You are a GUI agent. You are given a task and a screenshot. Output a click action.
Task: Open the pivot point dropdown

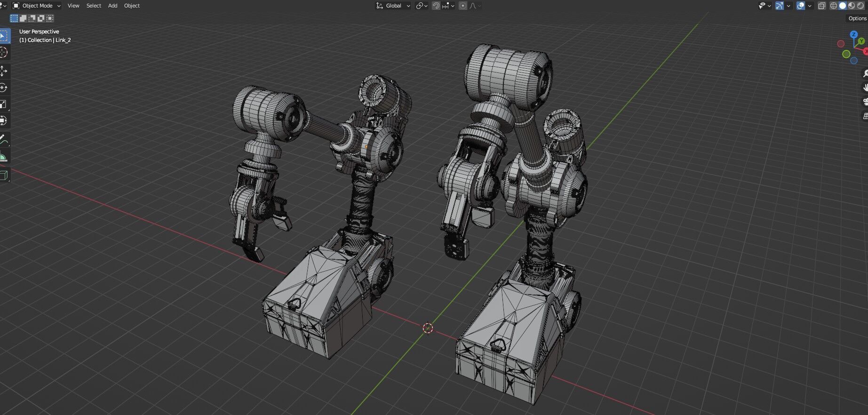[x=422, y=6]
